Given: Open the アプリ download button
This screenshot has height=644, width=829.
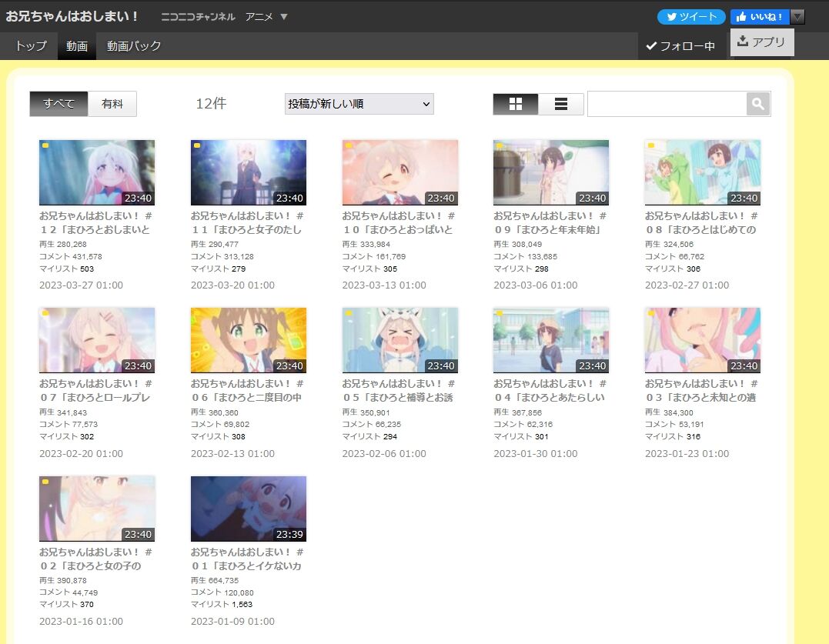Looking at the screenshot, I should click(762, 42).
